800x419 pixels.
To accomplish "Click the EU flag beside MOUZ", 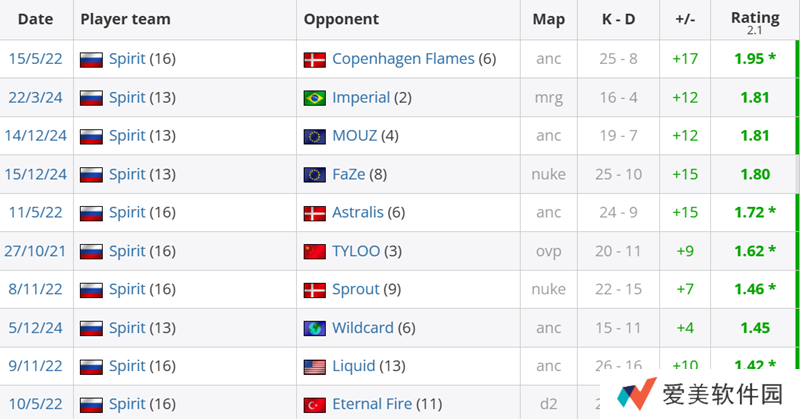I will tap(315, 136).
